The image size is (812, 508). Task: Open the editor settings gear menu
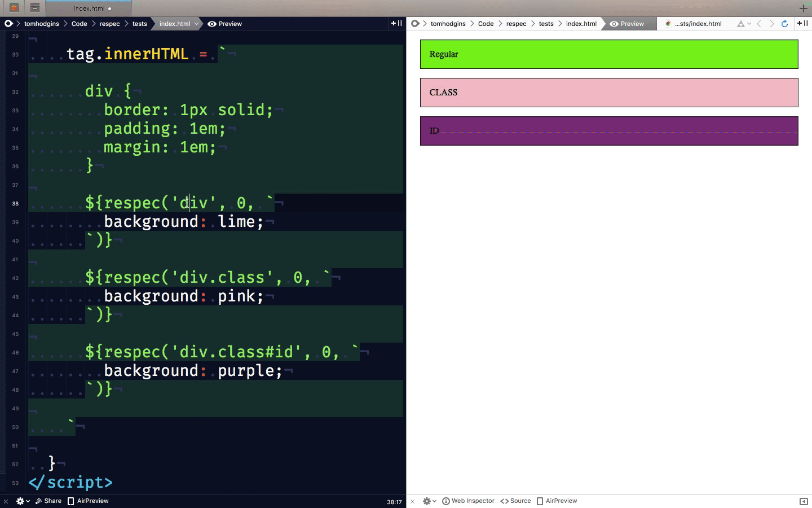coord(23,501)
